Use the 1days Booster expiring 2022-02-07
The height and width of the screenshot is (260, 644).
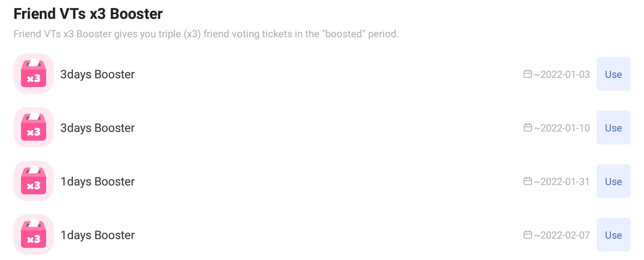613,235
